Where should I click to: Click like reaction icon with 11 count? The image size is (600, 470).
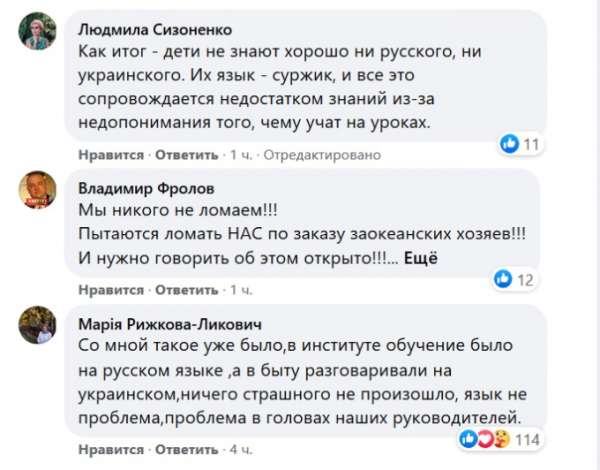tap(509, 144)
